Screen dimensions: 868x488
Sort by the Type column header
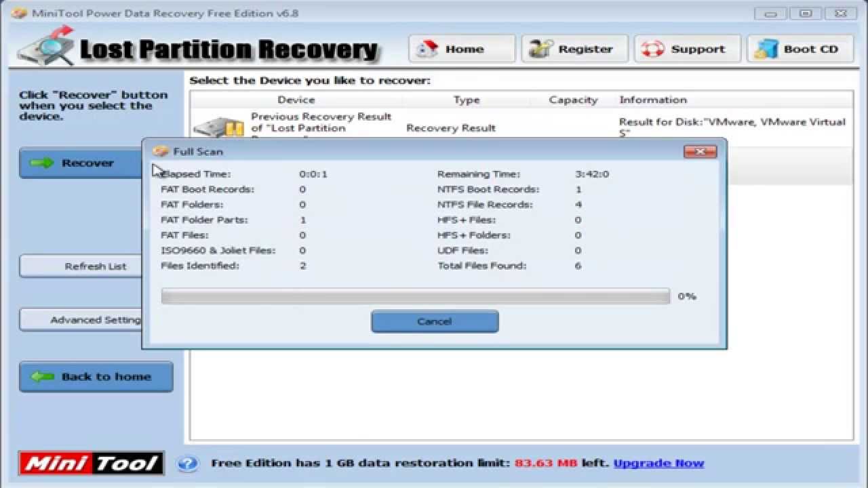pyautogui.click(x=467, y=100)
